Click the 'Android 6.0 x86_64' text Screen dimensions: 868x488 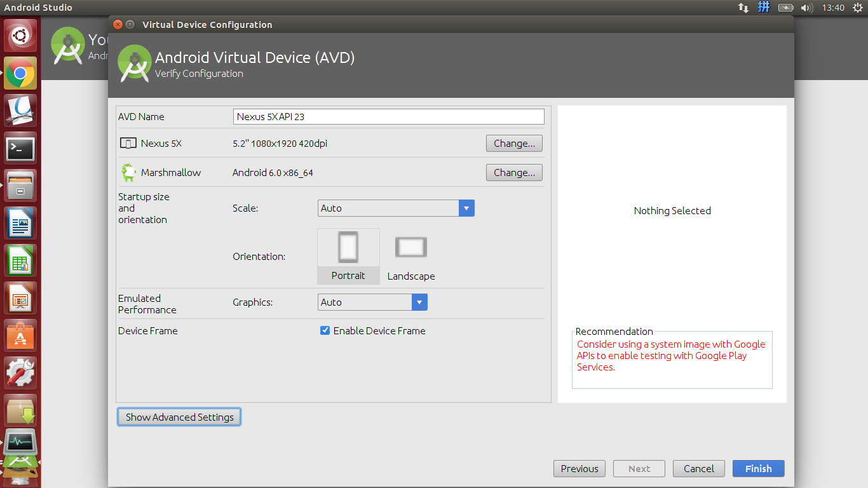[x=273, y=173]
